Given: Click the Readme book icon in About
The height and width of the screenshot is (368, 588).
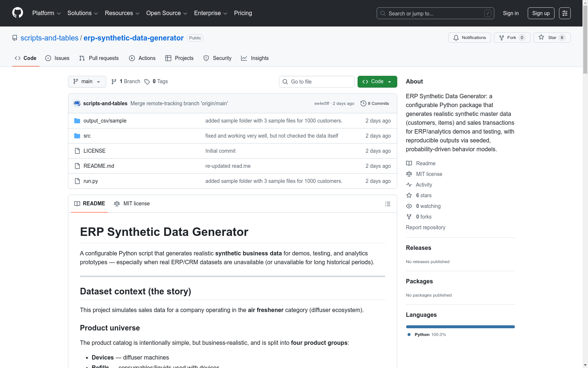Looking at the screenshot, I should [409, 163].
